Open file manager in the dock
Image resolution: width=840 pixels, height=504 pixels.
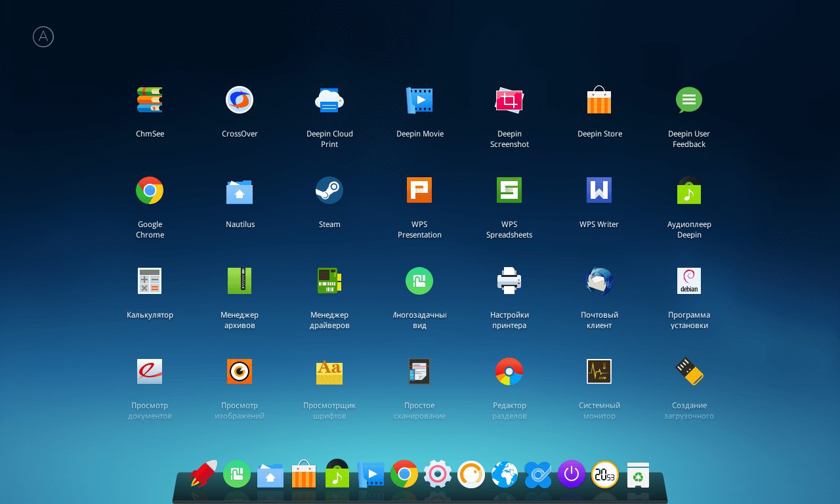click(x=270, y=475)
